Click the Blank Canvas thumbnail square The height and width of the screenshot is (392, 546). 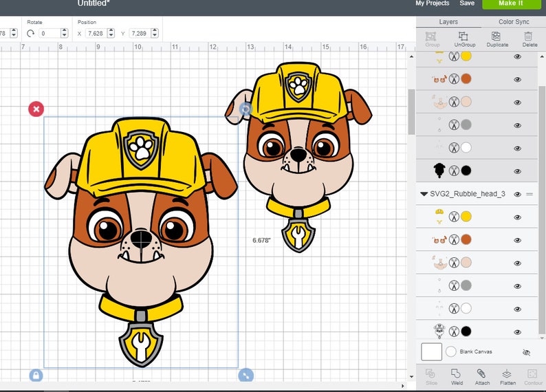(431, 351)
